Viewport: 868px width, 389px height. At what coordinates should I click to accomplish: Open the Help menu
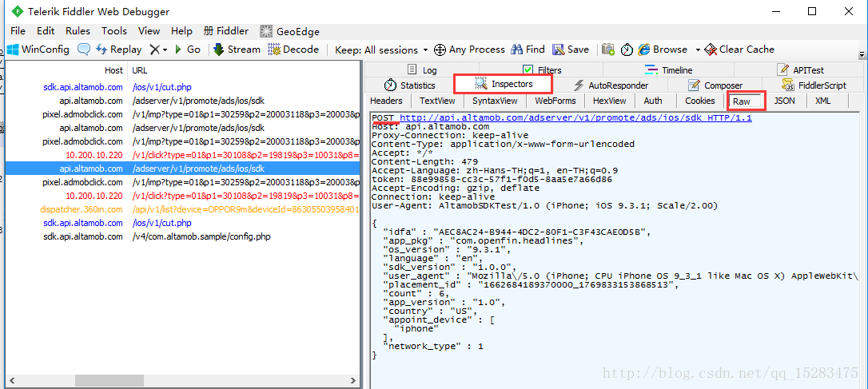point(181,31)
